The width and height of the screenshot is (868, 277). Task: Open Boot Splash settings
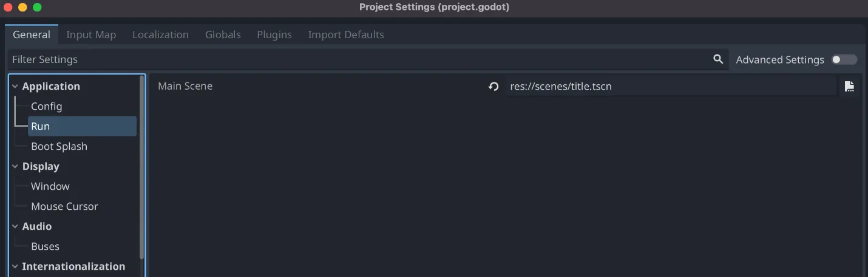pos(59,147)
